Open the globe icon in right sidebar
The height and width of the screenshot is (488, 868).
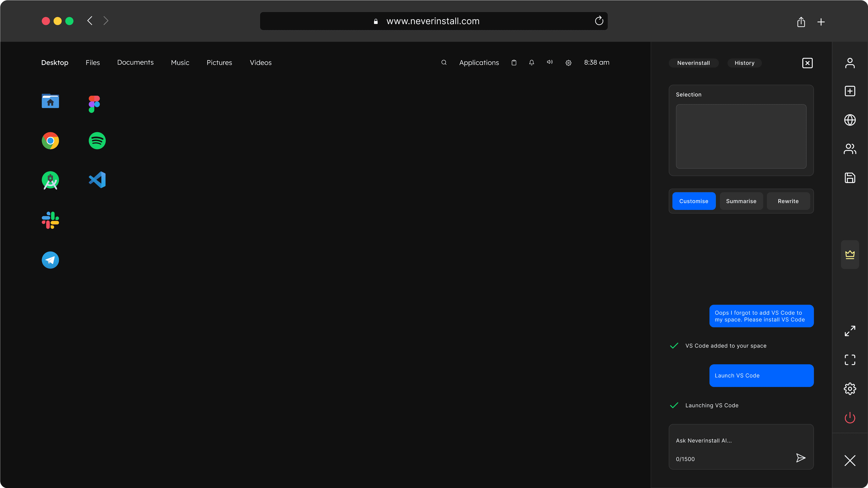click(x=850, y=120)
